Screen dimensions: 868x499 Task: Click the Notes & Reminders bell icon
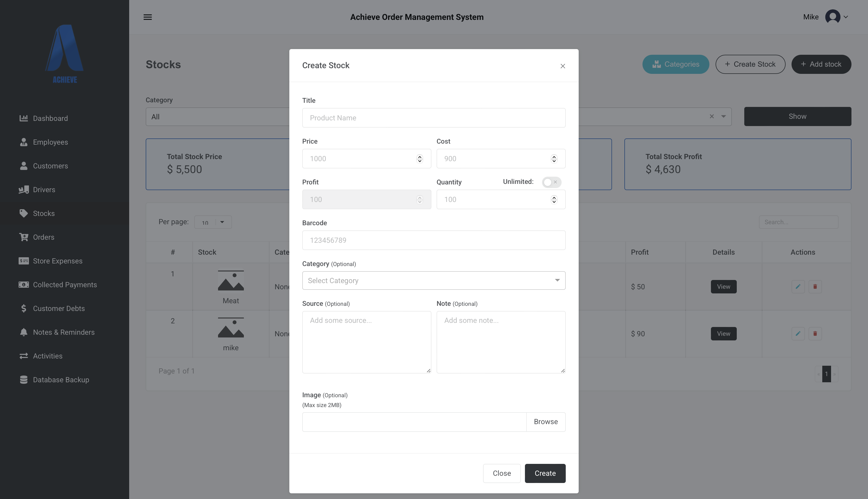(24, 332)
